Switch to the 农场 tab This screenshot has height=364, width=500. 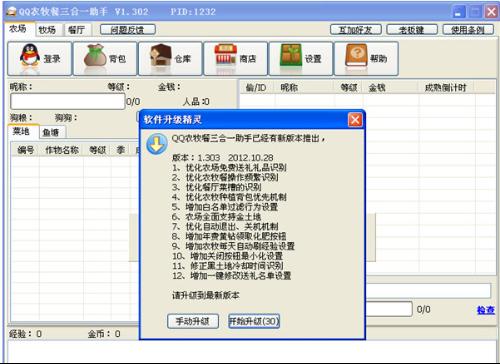pos(18,29)
